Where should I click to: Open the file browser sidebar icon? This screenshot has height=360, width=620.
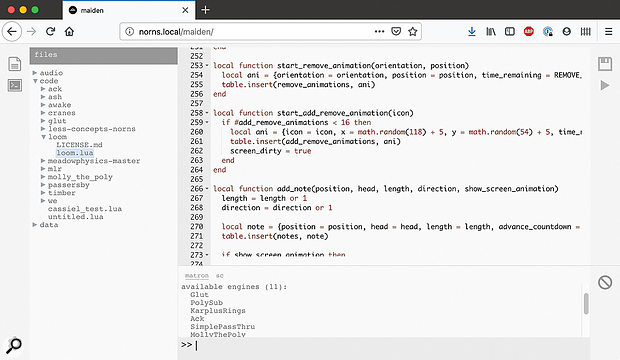point(15,64)
